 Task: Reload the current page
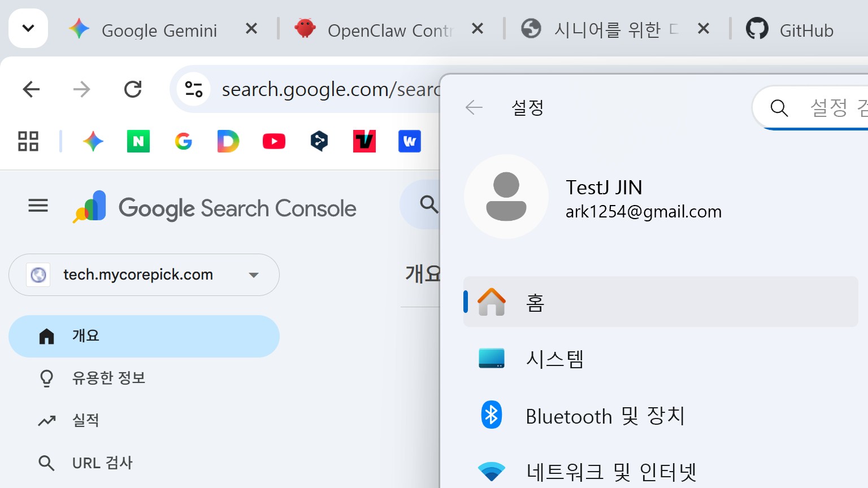pos(133,89)
